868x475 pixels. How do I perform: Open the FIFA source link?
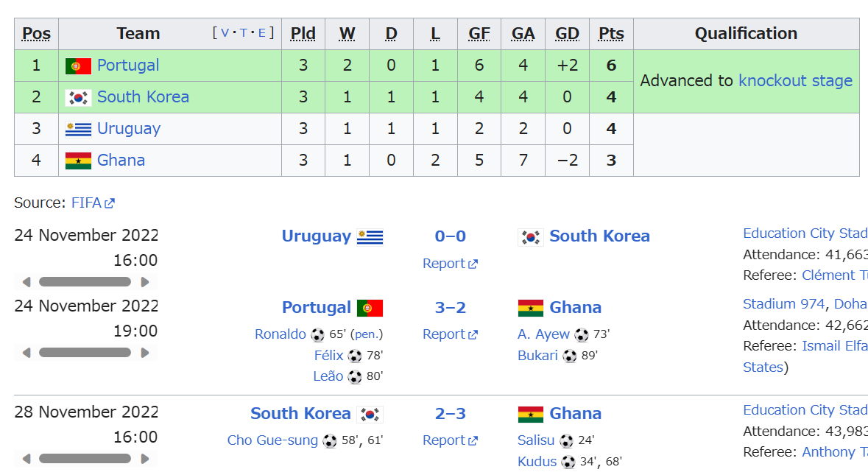point(86,203)
